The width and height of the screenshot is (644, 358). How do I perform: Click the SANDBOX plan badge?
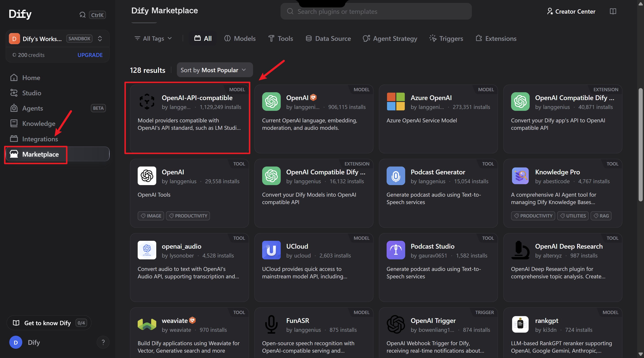click(79, 39)
